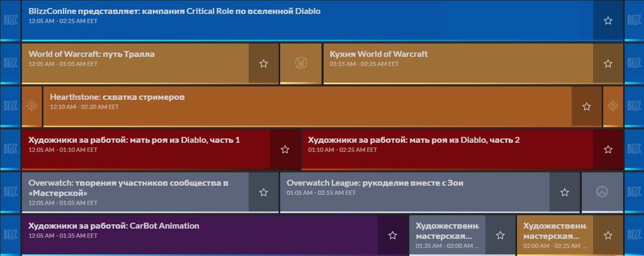Toggle favorite star for Кухня World of Warcraft
Viewport: 644px width, 256px height.
coord(608,63)
